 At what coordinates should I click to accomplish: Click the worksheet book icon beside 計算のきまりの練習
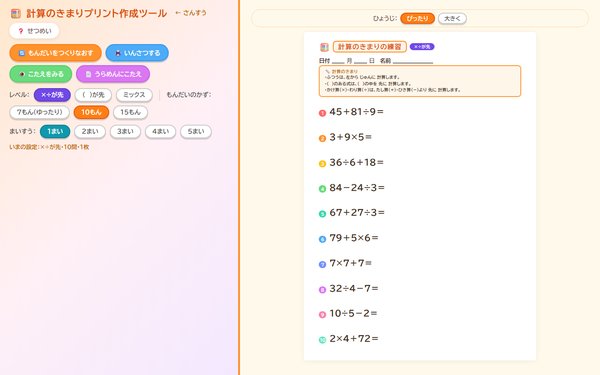(x=324, y=47)
